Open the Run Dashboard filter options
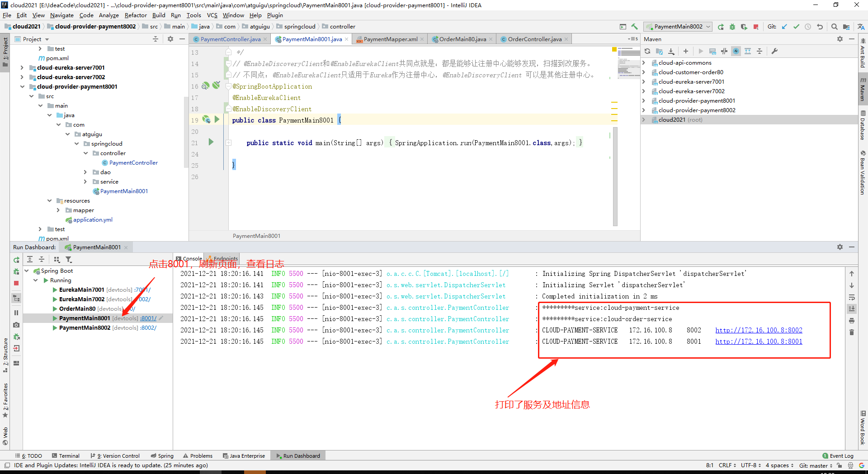 tap(69, 260)
